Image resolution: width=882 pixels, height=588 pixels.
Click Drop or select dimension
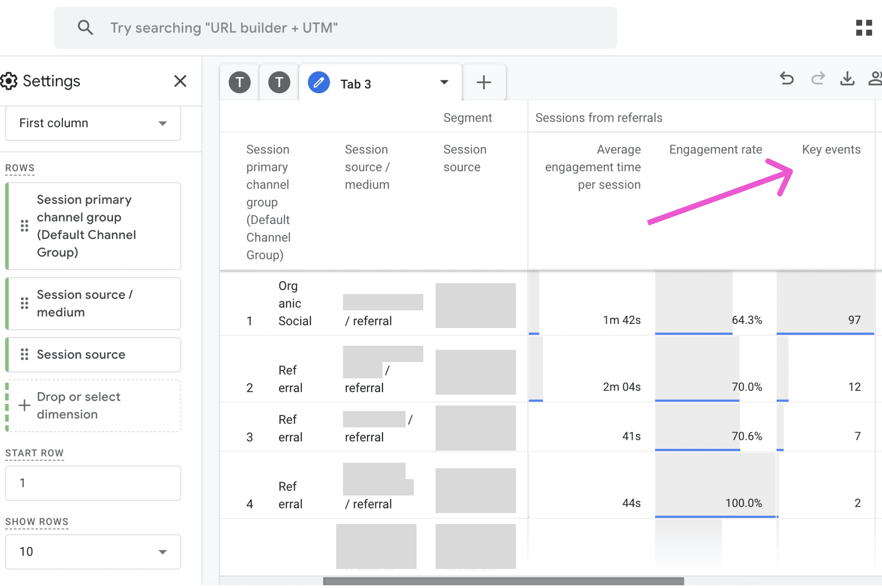[x=79, y=405]
